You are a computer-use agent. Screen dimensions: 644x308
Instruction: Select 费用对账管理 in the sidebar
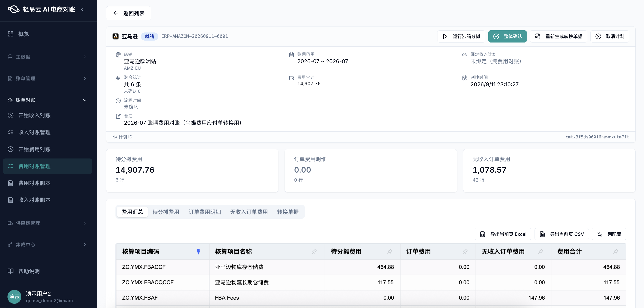tap(47, 166)
